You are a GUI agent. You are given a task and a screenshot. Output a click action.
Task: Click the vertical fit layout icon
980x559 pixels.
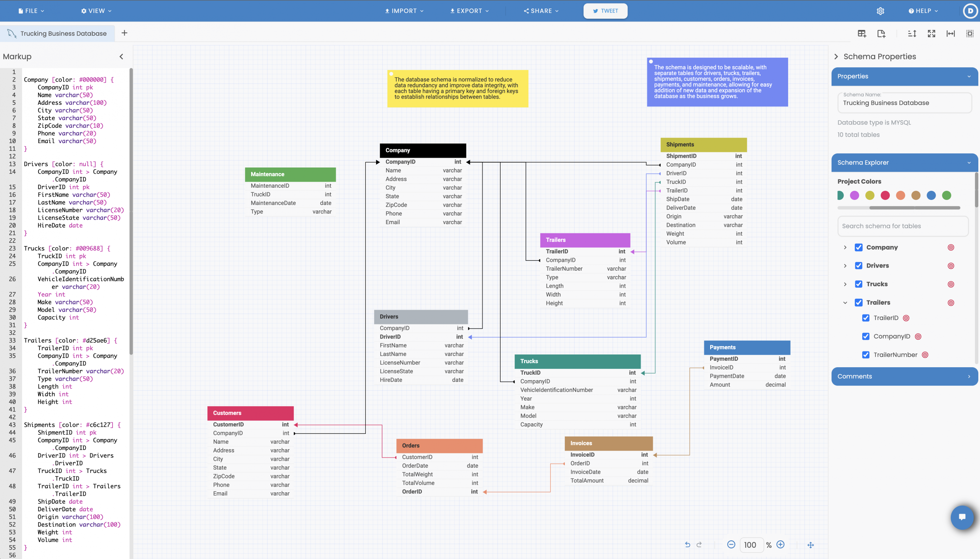913,33
